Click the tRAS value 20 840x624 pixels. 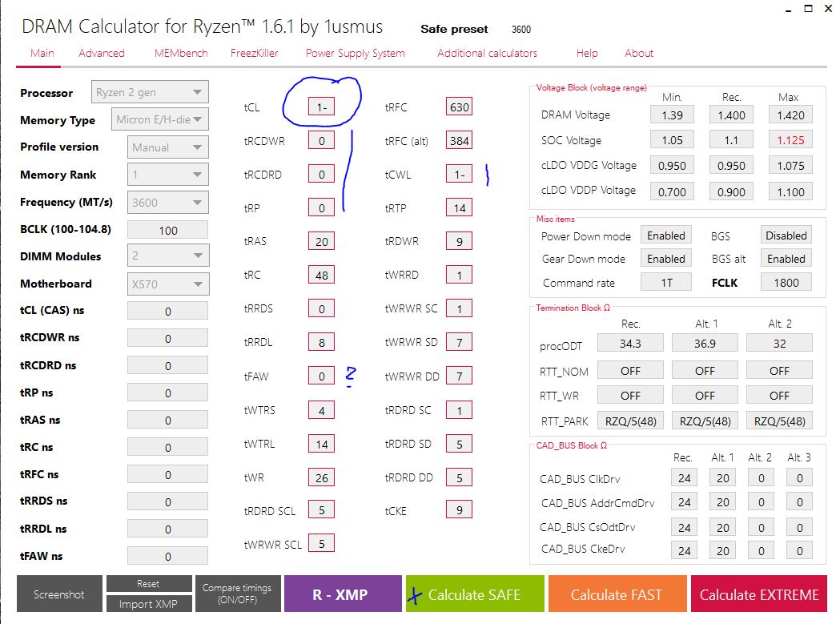321,241
